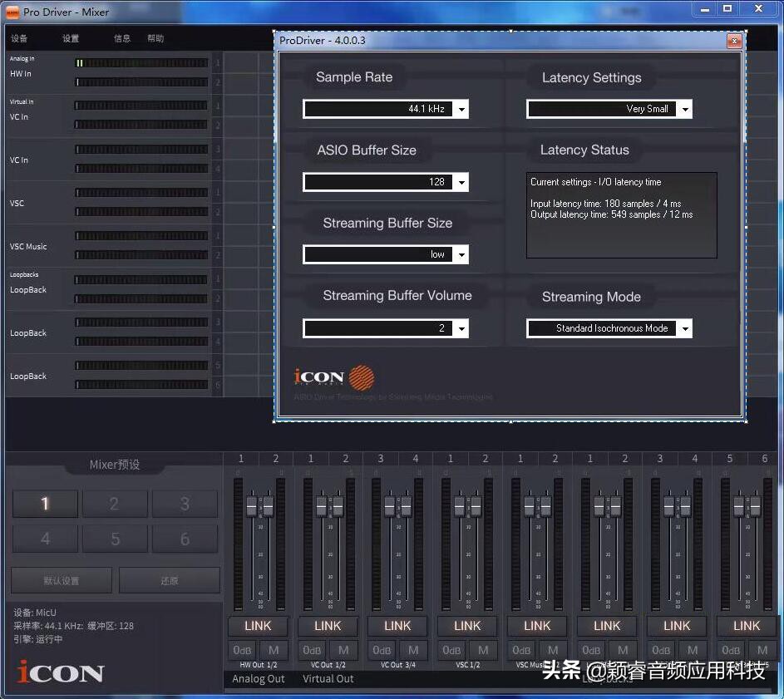The width and height of the screenshot is (784, 699).
Task: Expand the Streaming Mode dropdown
Action: (684, 328)
